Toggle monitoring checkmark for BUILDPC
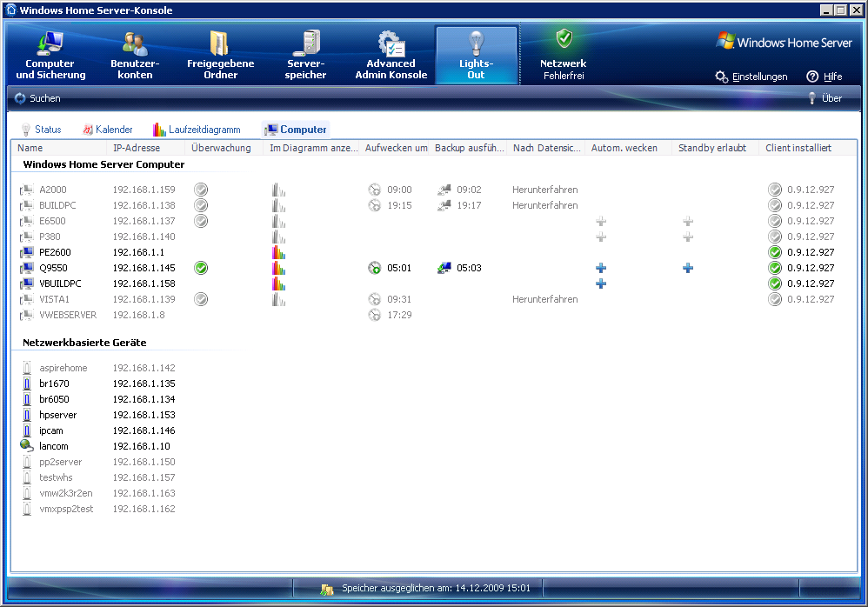868x607 pixels. [x=201, y=205]
